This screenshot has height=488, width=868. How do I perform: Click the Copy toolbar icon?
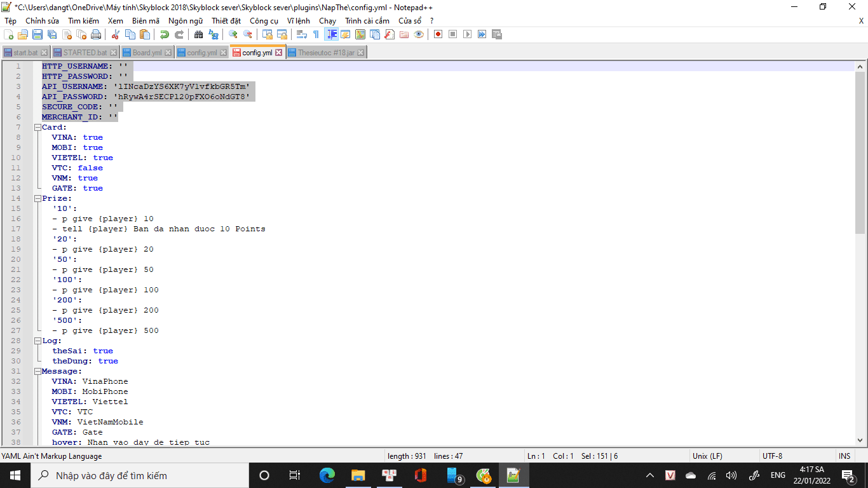(x=130, y=34)
